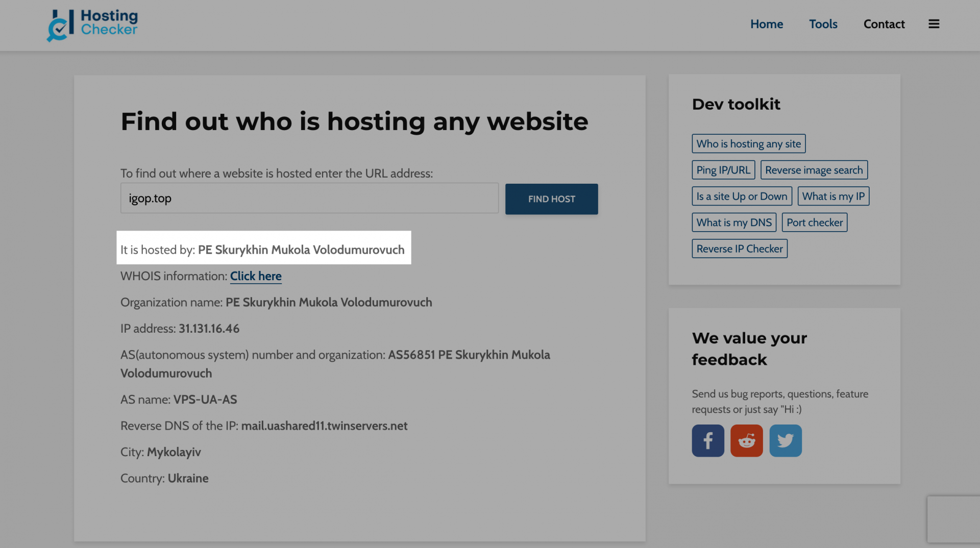Open the Reverse image search tool
This screenshot has width=980, height=548.
point(814,170)
